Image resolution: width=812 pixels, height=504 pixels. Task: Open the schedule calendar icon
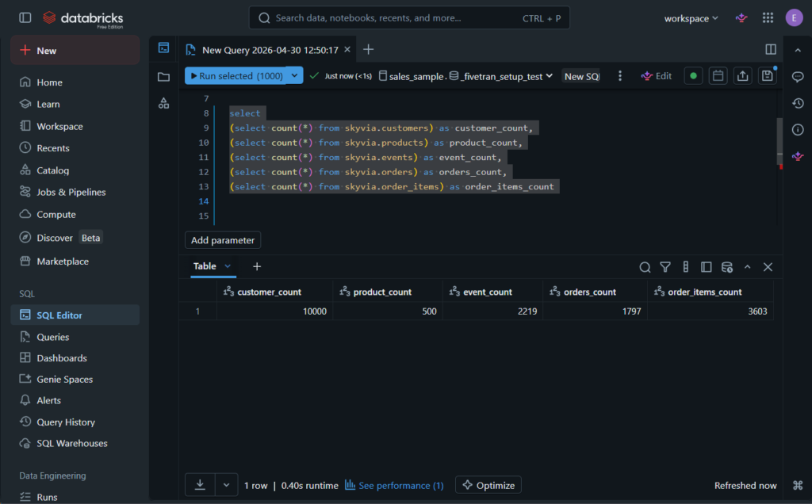pos(718,76)
